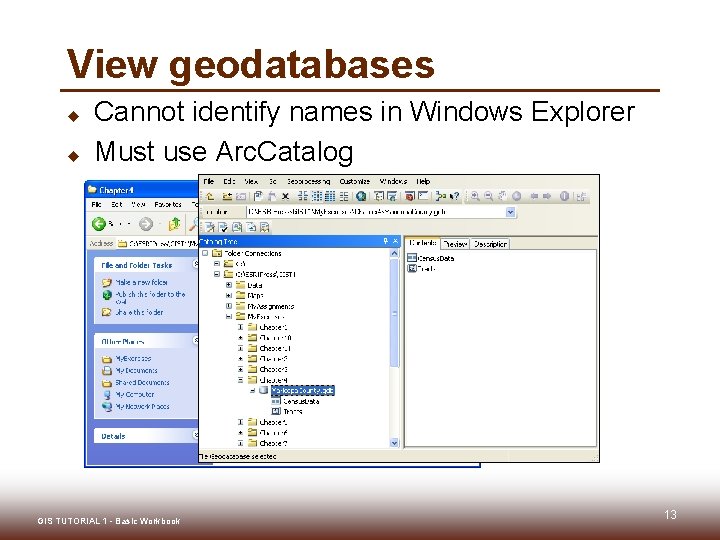This screenshot has width=720, height=540.
Task: Expand the Chapter3 folder node
Action: click(240, 369)
